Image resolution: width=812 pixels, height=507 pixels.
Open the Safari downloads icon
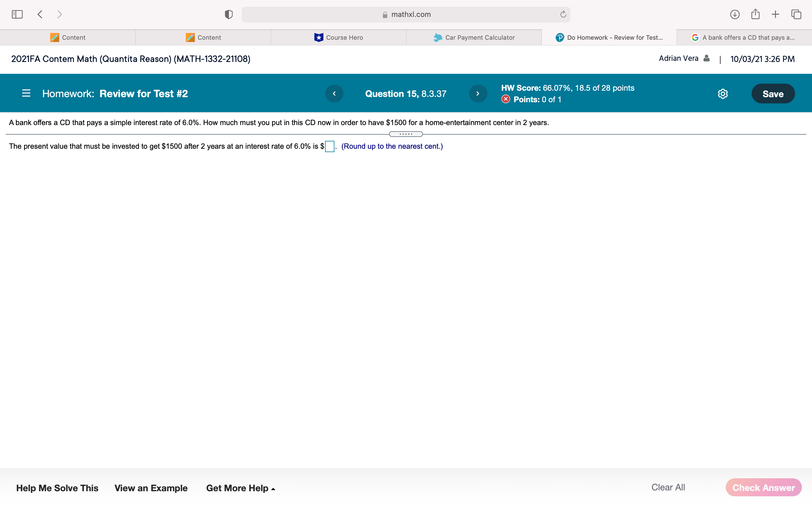pyautogui.click(x=735, y=14)
